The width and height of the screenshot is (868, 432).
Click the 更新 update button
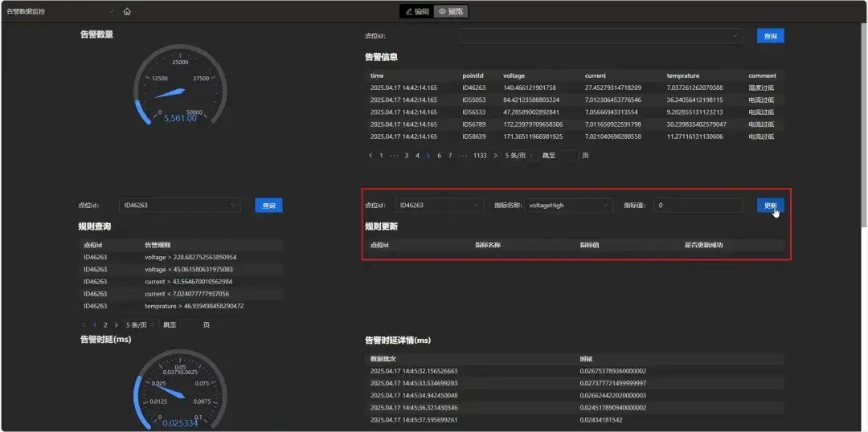[x=770, y=206]
